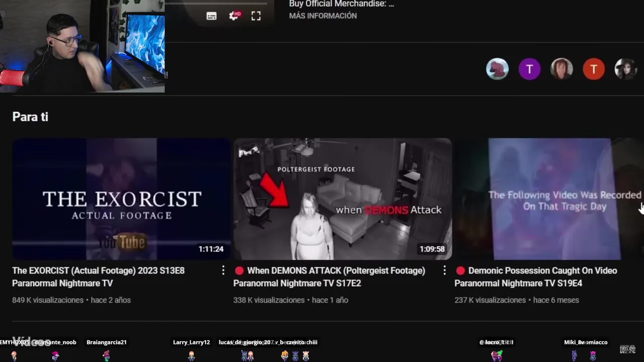Open the MÁS INFORMACIÓN link
The width and height of the screenshot is (644, 362).
click(x=323, y=16)
